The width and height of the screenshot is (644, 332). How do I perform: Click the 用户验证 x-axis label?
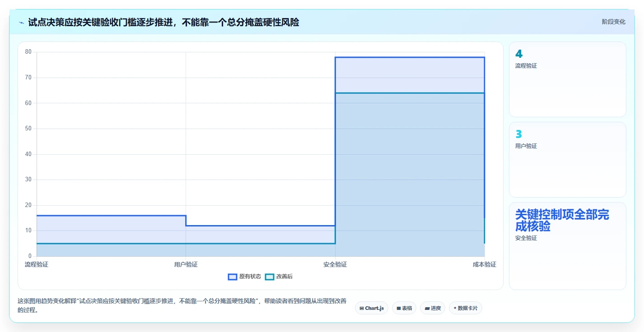coord(186,264)
